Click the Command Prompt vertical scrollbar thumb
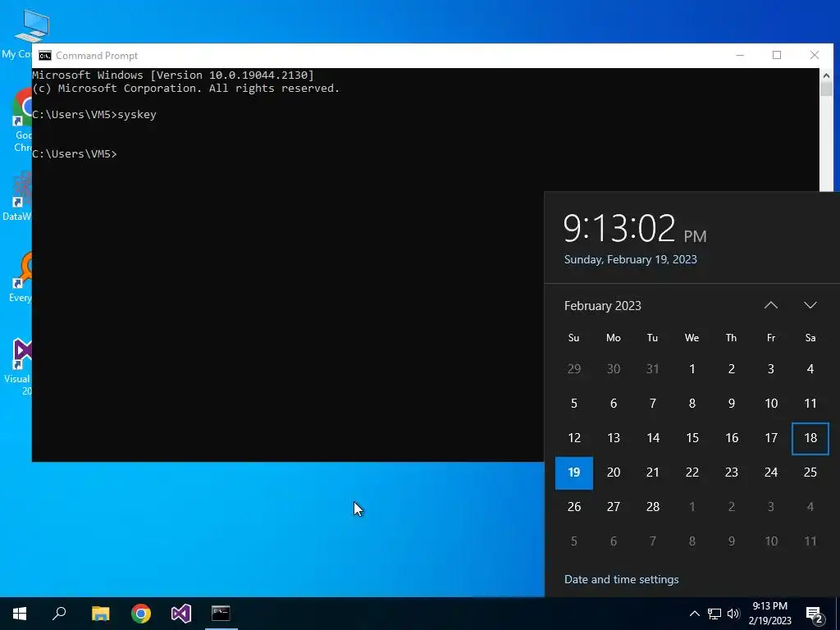The height and width of the screenshot is (630, 840). (826, 89)
